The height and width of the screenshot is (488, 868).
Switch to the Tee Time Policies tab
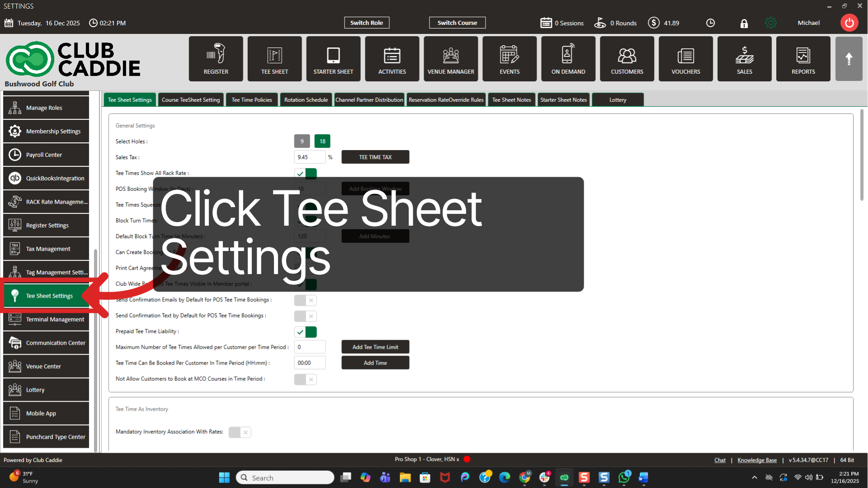(x=251, y=99)
